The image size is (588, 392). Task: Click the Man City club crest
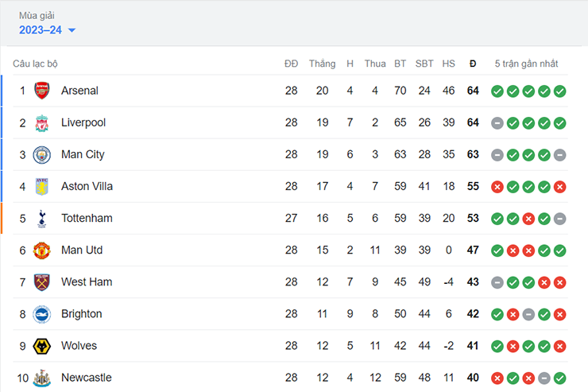tap(42, 154)
